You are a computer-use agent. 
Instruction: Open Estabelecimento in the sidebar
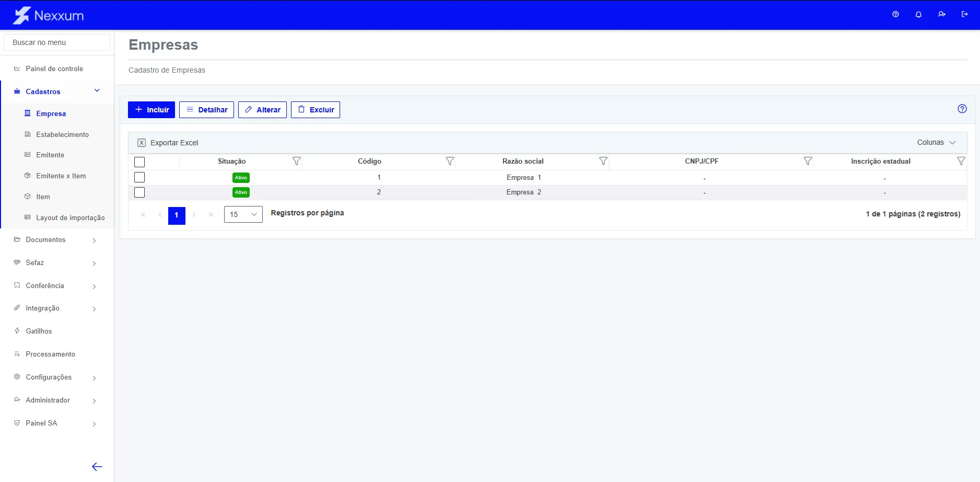[62, 134]
